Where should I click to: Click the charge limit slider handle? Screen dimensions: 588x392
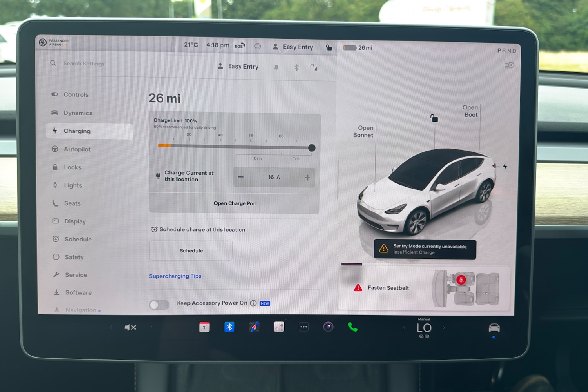312,148
